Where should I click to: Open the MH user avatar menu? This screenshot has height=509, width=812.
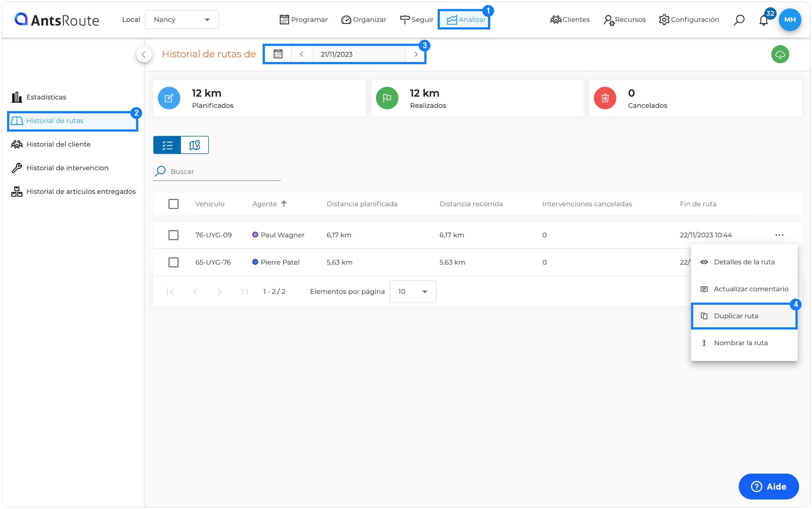point(790,20)
